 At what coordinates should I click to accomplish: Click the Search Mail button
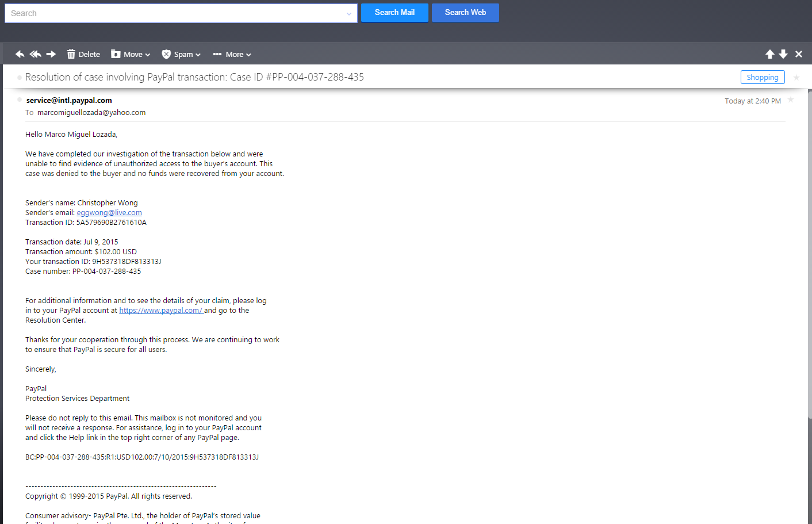394,13
